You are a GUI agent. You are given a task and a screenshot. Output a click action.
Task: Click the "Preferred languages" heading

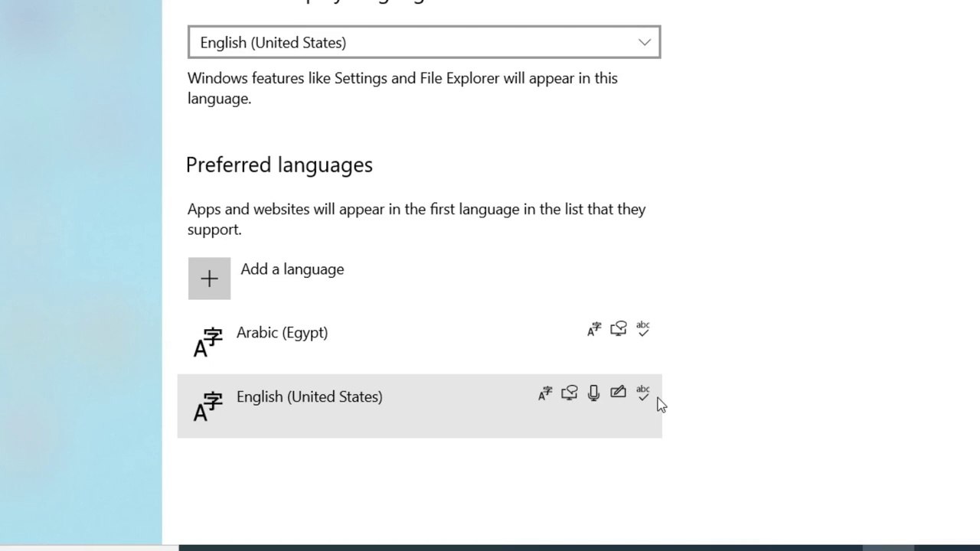click(x=279, y=165)
